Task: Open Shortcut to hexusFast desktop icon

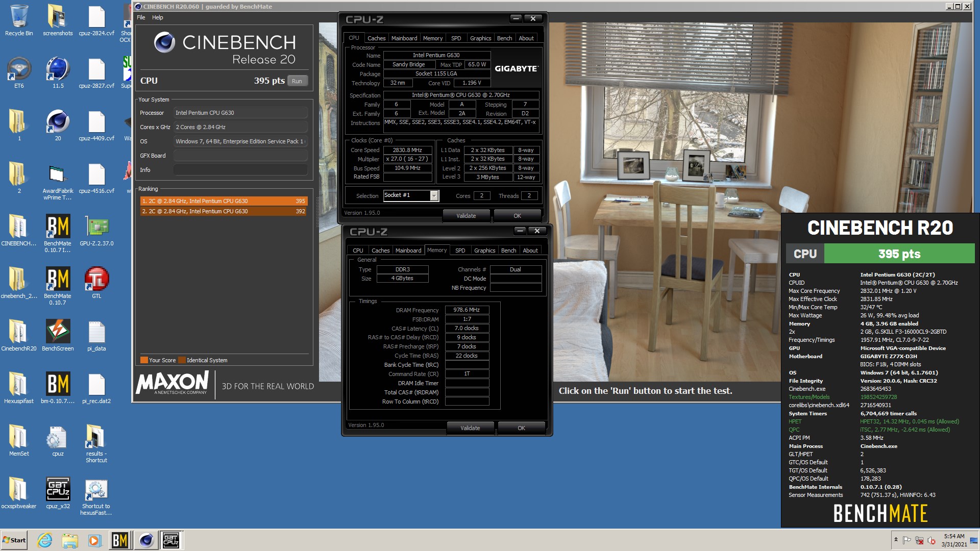Action: (96, 496)
